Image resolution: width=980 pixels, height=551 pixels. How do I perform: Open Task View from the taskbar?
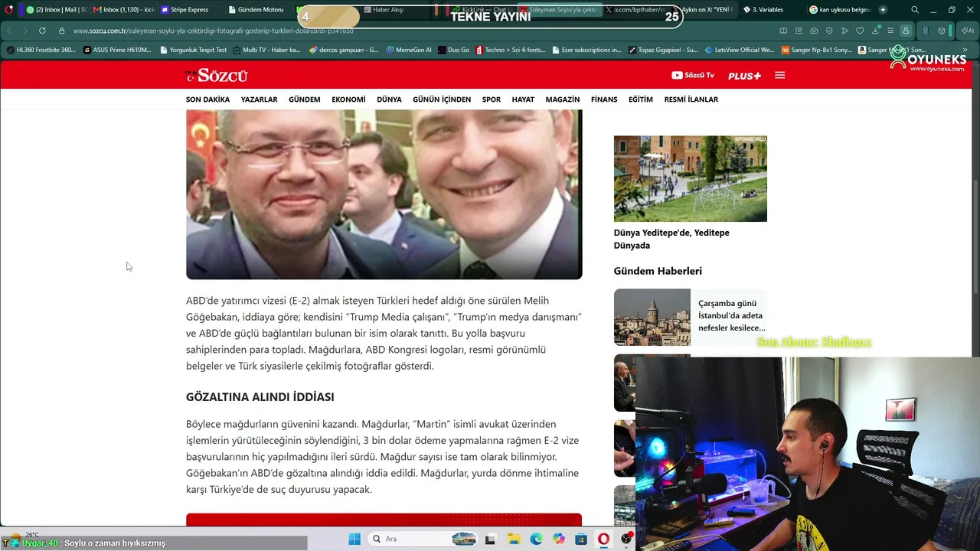pyautogui.click(x=491, y=540)
